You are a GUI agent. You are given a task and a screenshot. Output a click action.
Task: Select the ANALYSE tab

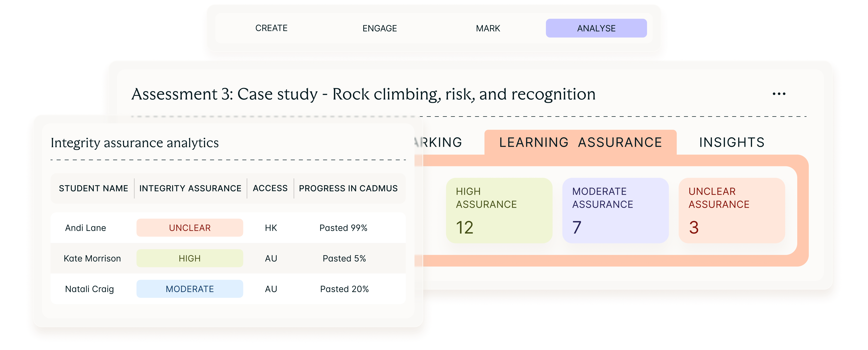pos(596,28)
